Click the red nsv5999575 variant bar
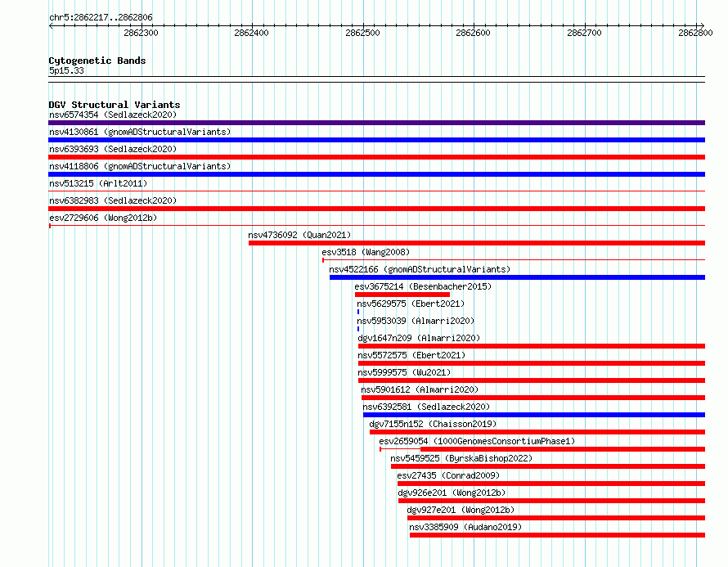This screenshot has height=567, width=728. point(532,380)
